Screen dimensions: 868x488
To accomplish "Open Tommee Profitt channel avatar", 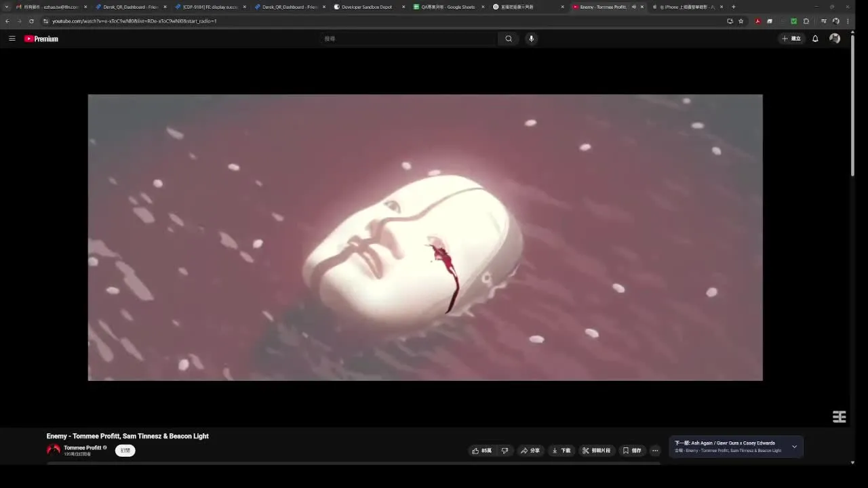I will [x=53, y=450].
